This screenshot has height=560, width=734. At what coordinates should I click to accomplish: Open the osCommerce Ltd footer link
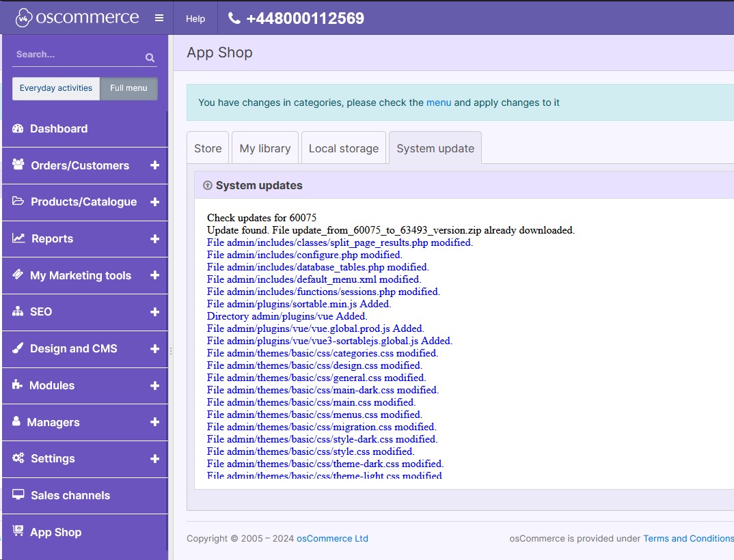click(332, 538)
